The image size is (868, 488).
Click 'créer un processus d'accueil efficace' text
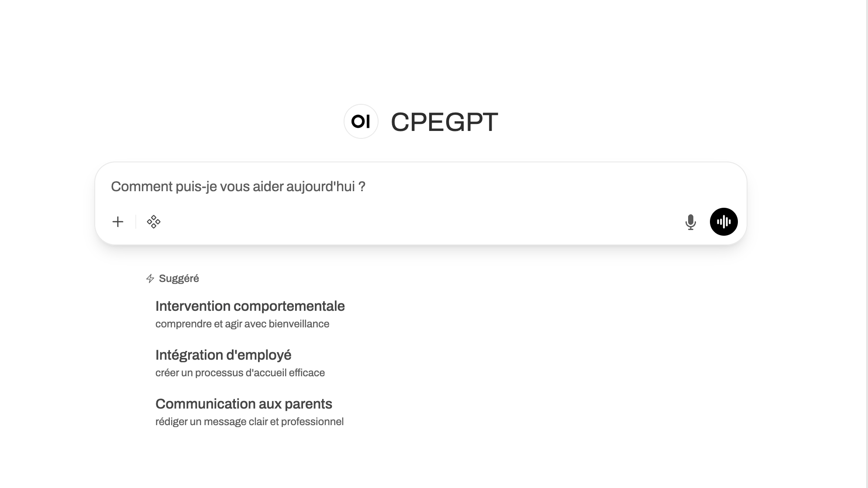point(240,372)
